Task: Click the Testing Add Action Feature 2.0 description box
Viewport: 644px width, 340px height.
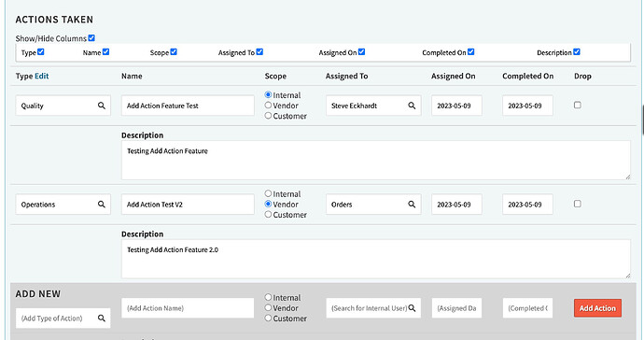Action: tap(376, 259)
